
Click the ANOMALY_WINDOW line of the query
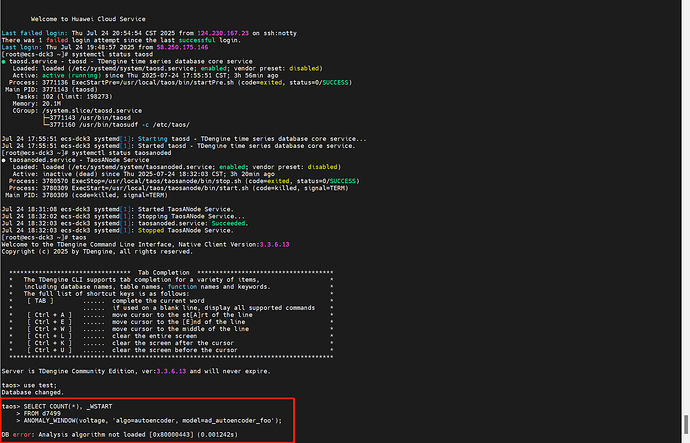pos(150,421)
